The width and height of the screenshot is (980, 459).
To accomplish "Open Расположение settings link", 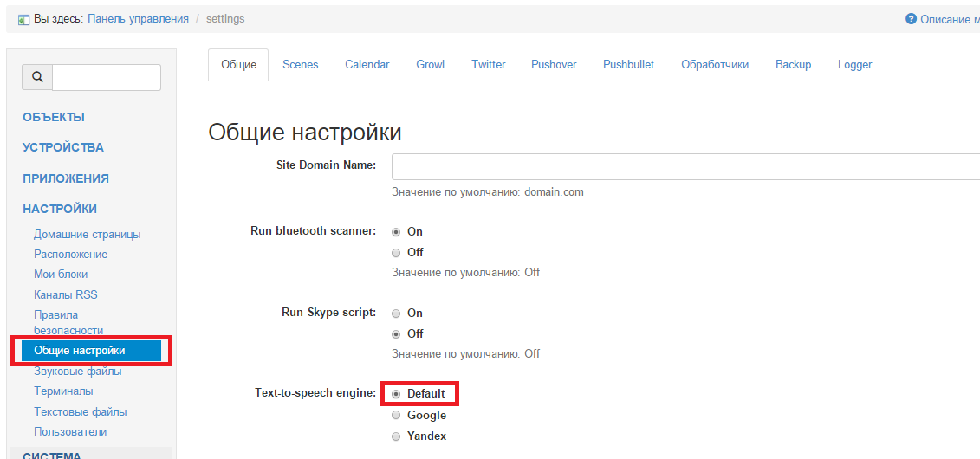I will click(71, 255).
